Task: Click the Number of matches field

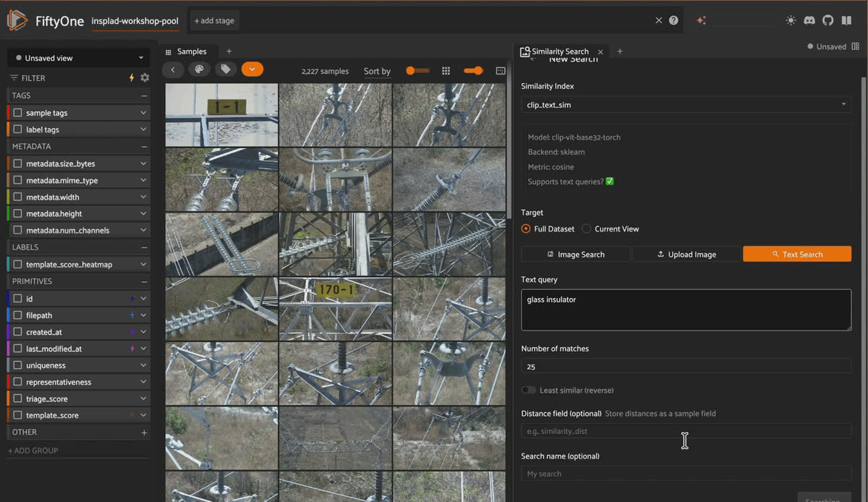Action: 686,366
